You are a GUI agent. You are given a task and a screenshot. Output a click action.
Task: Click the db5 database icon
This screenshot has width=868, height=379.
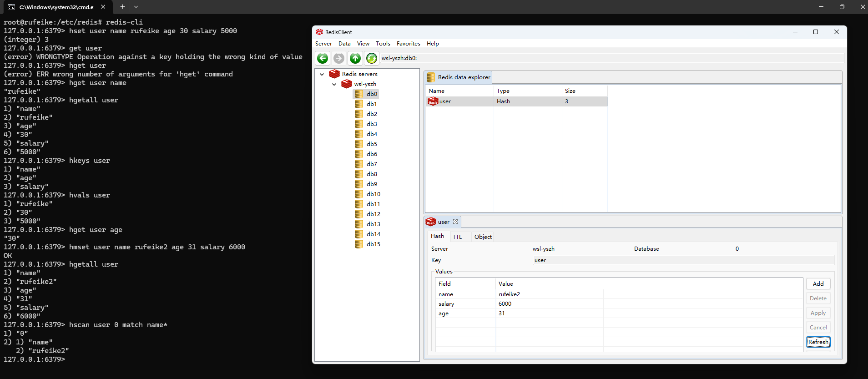[x=359, y=144]
